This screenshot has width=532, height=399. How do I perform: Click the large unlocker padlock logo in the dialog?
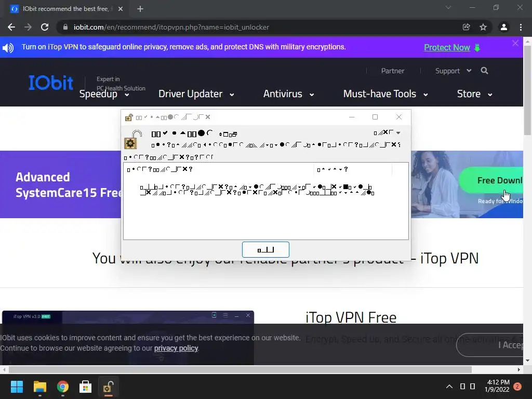(131, 140)
